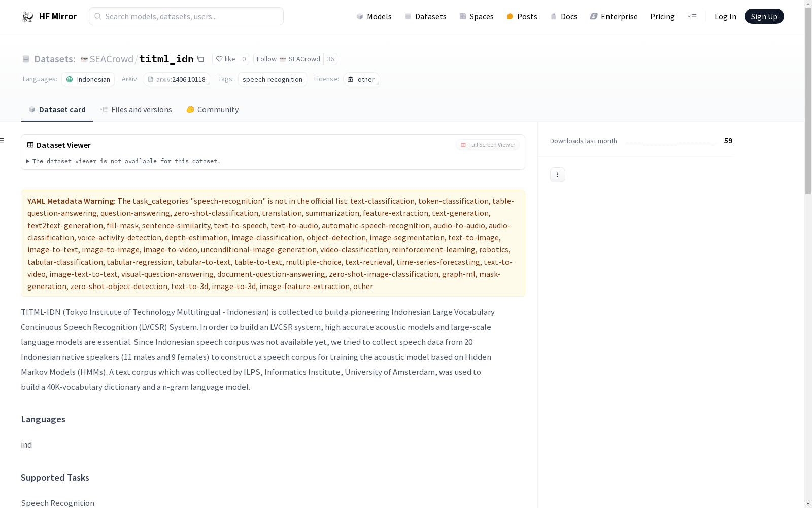Viewport: 812px width, 508px height.
Task: Select the Dataset card tab
Action: pos(57,109)
